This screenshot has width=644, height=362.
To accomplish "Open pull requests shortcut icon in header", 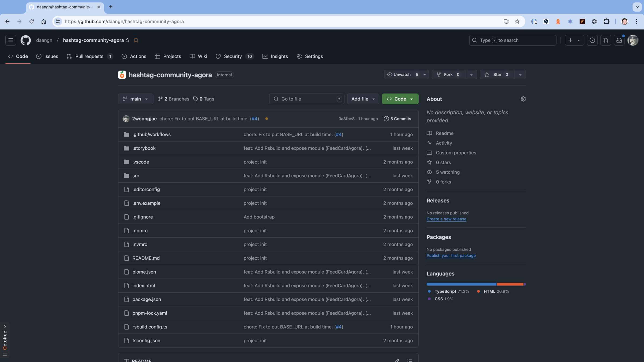I will coord(606,40).
